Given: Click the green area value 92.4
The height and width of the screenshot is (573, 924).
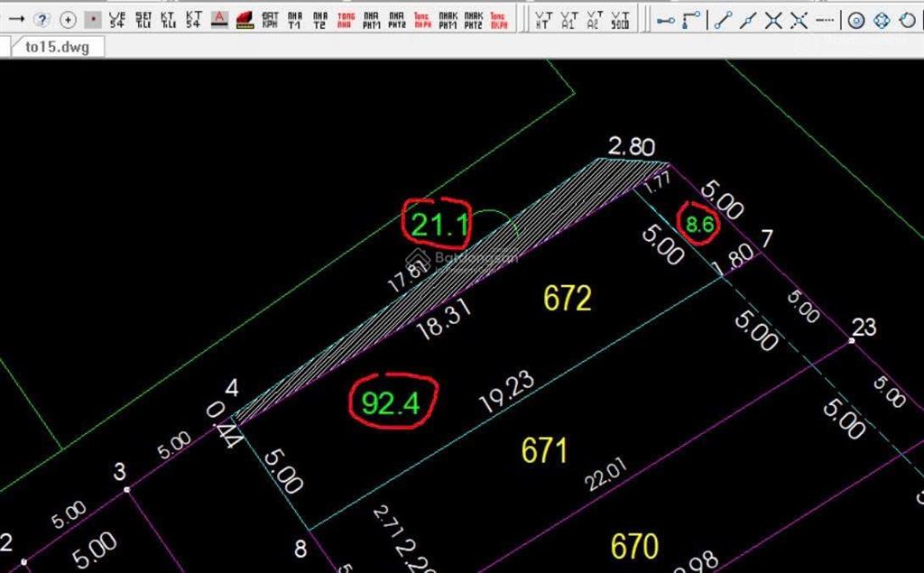Looking at the screenshot, I should 390,403.
